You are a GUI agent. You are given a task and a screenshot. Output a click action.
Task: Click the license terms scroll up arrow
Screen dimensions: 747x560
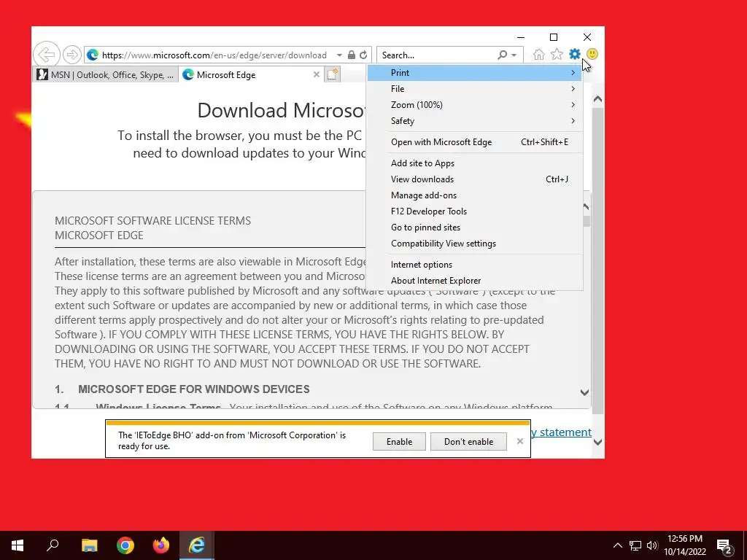click(586, 207)
